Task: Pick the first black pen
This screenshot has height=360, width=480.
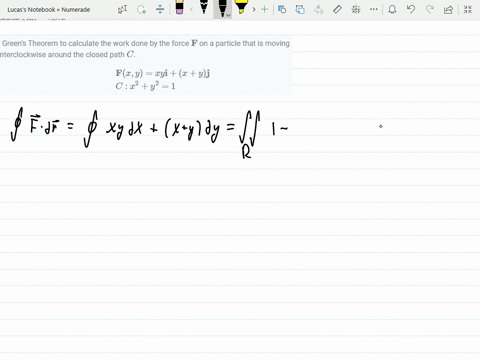Action: (204, 7)
